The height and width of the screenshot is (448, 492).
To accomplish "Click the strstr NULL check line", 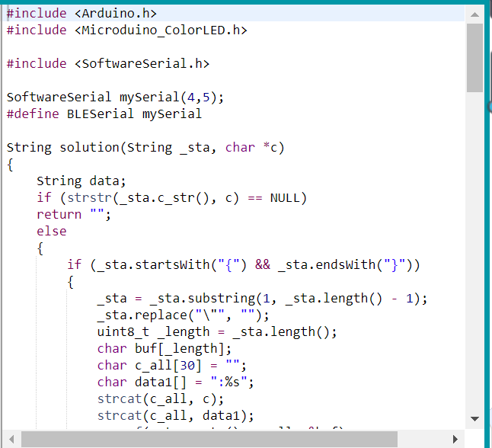I will point(171,197).
